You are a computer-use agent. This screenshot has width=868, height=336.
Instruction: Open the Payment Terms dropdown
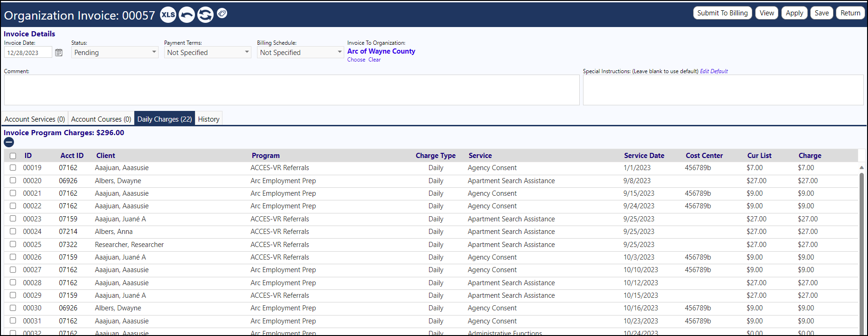click(x=208, y=53)
